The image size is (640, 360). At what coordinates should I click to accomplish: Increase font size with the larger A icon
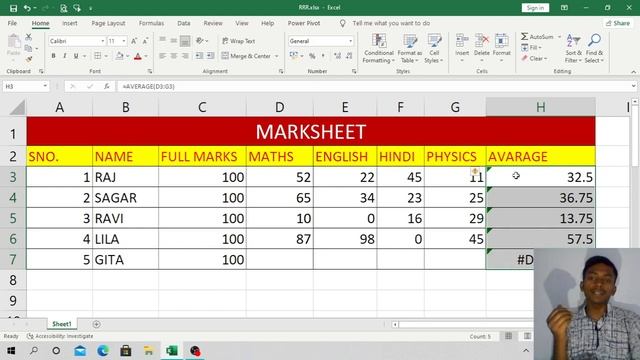point(134,41)
